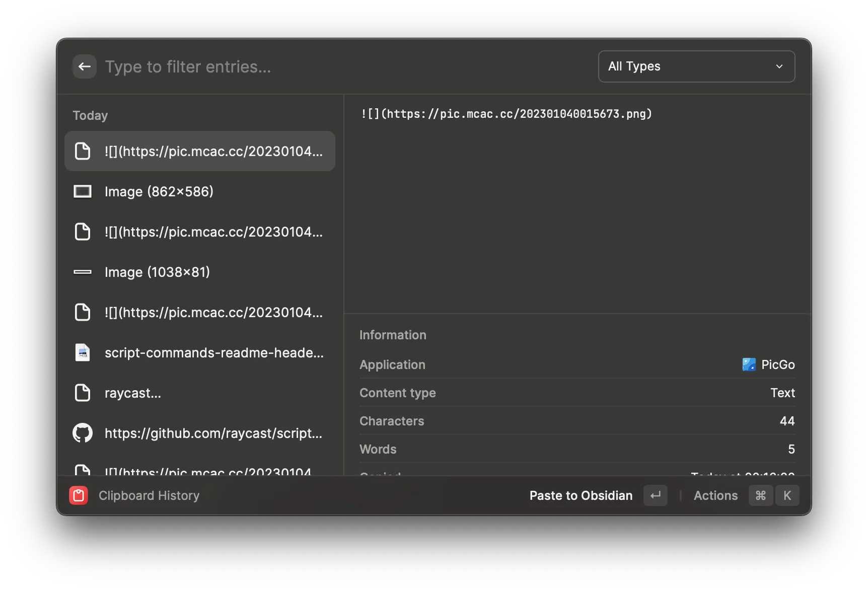Click the PicGo application icon

pyautogui.click(x=749, y=364)
